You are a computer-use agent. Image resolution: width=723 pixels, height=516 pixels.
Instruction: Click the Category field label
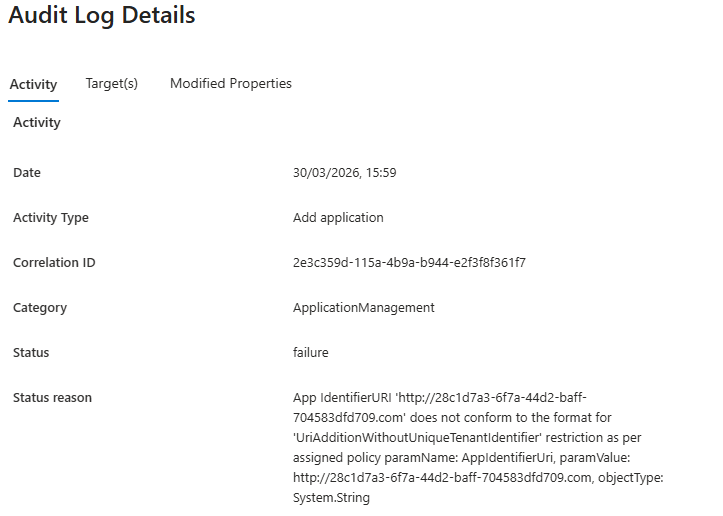tap(40, 308)
